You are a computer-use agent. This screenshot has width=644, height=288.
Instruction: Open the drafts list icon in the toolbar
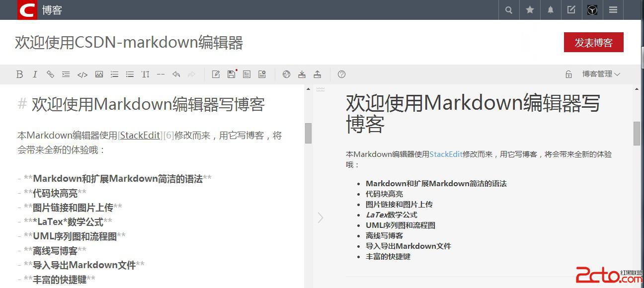246,74
